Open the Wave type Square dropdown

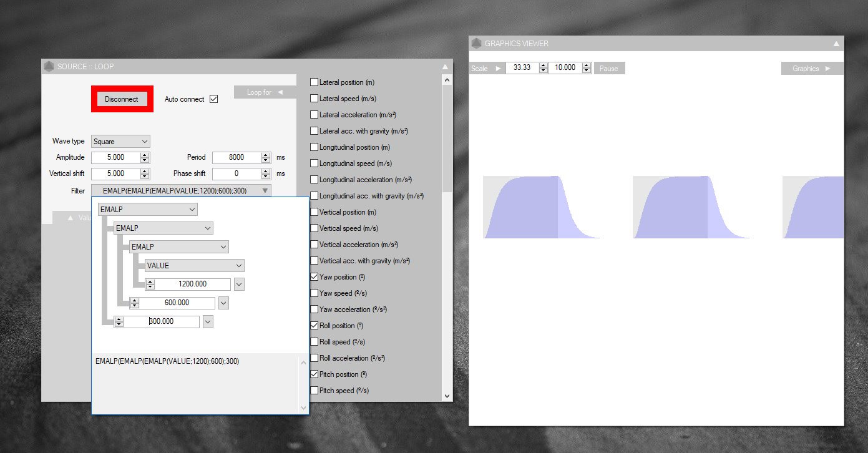pyautogui.click(x=120, y=142)
